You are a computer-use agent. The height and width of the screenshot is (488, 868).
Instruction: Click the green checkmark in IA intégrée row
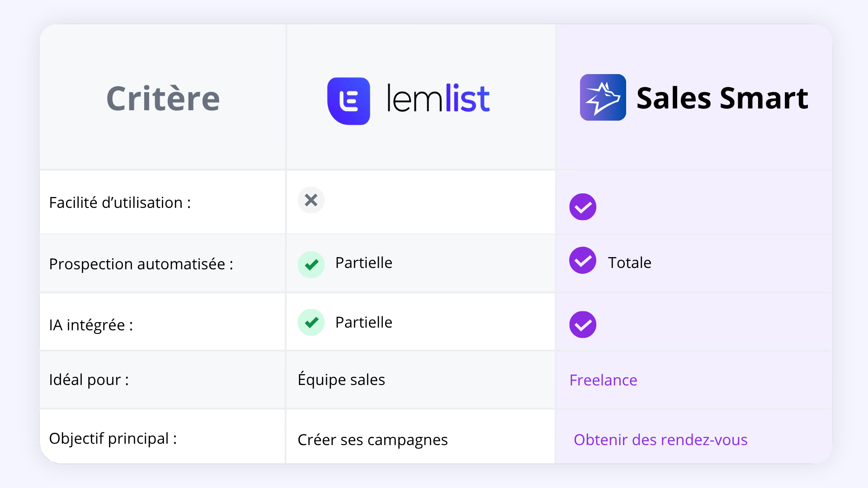click(x=311, y=322)
